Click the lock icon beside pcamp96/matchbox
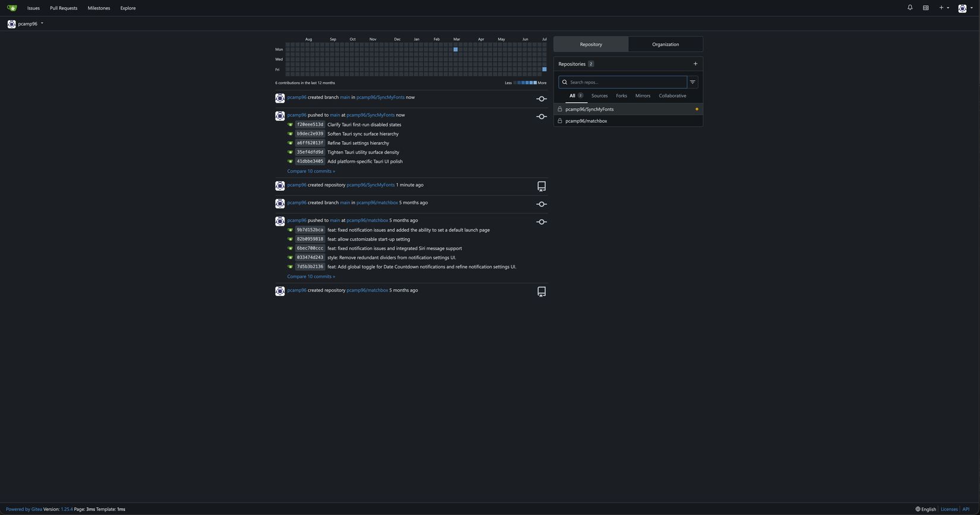This screenshot has height=515, width=980. click(x=559, y=121)
